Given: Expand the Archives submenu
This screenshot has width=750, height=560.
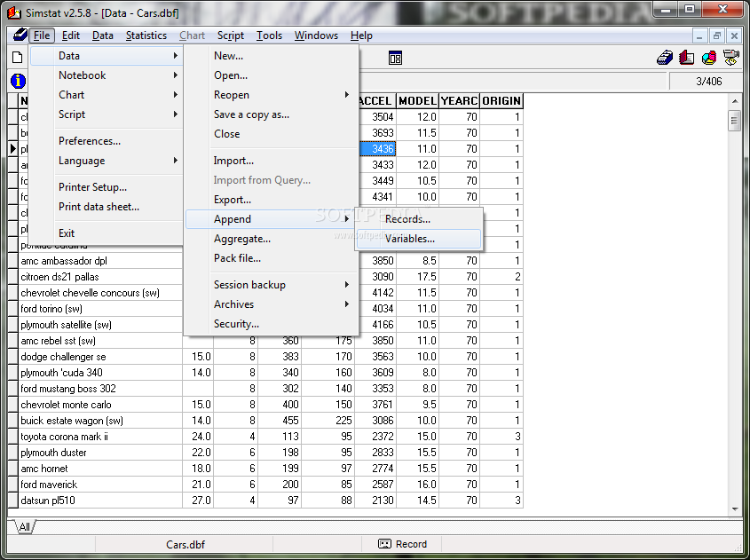Looking at the screenshot, I should pyautogui.click(x=272, y=304).
